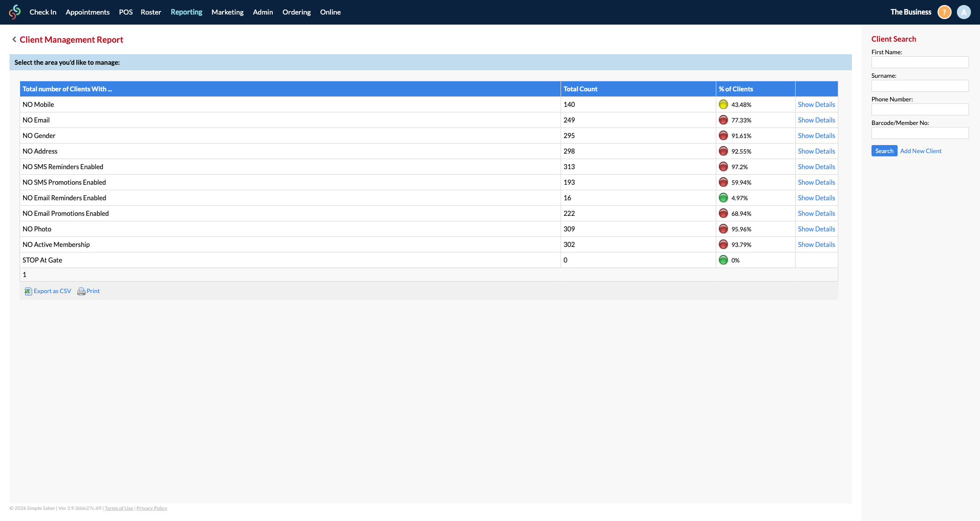Click the Excel icon beside Export as CSV
This screenshot has height=521, width=980.
[28, 291]
